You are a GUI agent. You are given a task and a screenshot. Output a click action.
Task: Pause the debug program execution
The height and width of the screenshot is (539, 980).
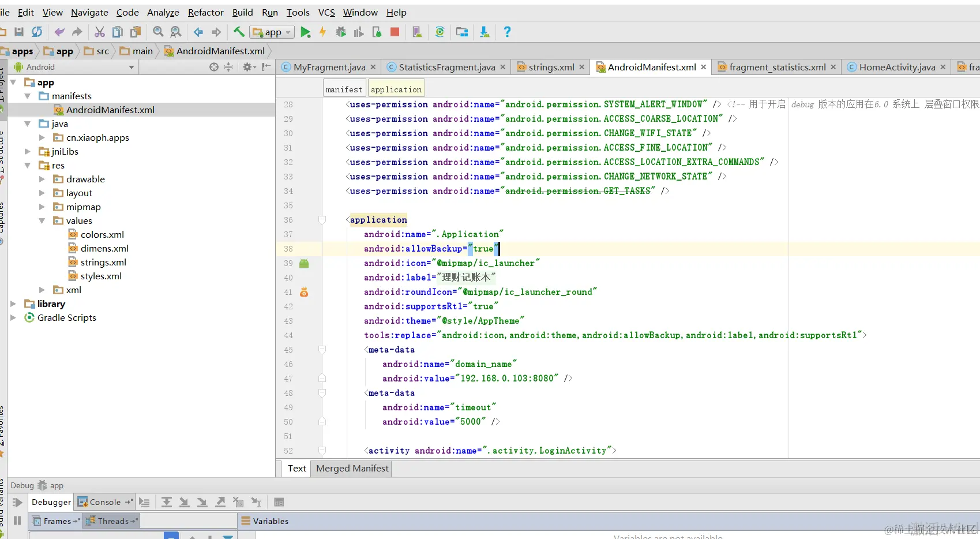coord(17,521)
